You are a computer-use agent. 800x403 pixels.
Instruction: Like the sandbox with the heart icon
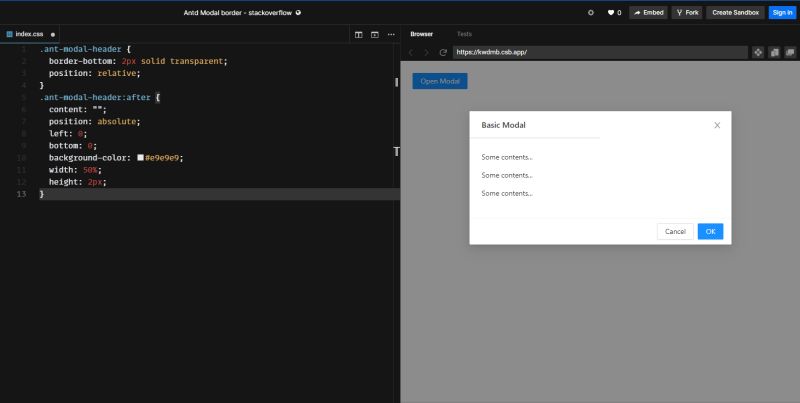(x=611, y=13)
